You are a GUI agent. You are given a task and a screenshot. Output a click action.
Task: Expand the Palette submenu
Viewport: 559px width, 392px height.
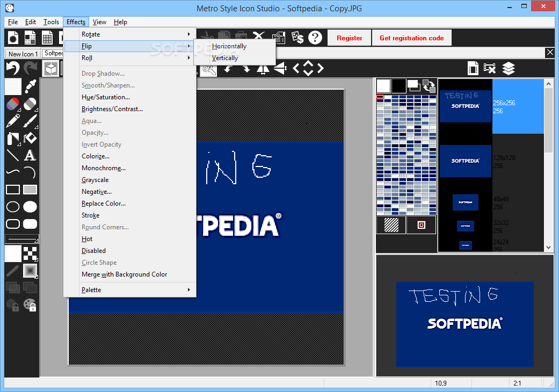pyautogui.click(x=130, y=290)
